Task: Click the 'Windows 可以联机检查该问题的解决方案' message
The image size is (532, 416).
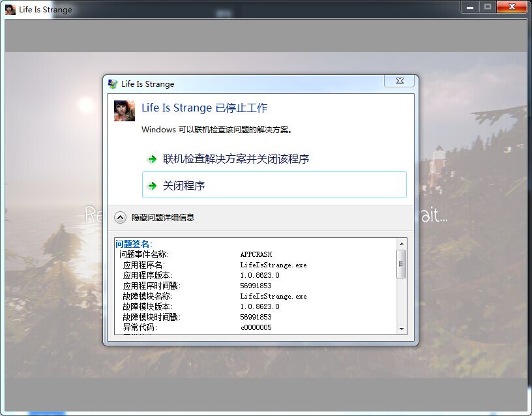Action: (x=217, y=130)
